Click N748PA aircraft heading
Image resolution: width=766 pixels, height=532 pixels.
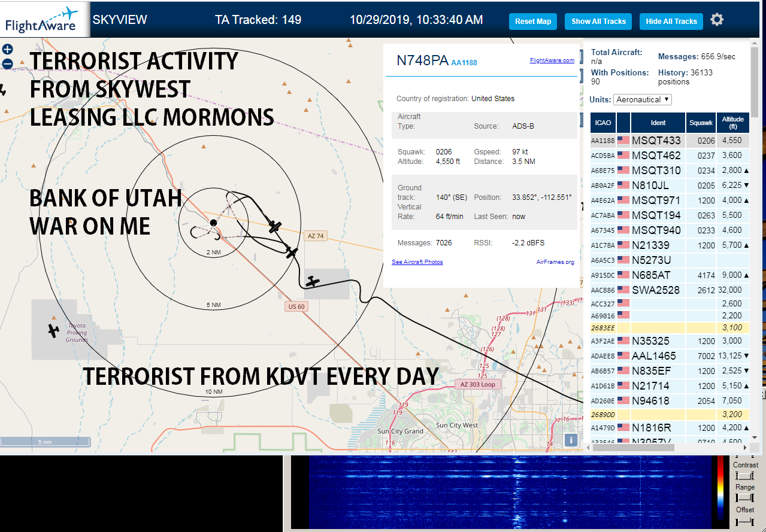click(422, 60)
